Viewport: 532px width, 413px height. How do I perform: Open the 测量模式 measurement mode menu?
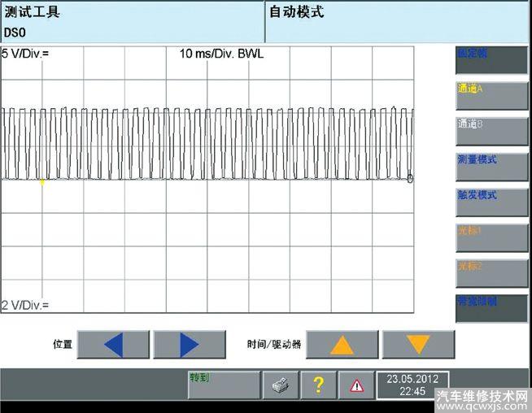pos(491,167)
